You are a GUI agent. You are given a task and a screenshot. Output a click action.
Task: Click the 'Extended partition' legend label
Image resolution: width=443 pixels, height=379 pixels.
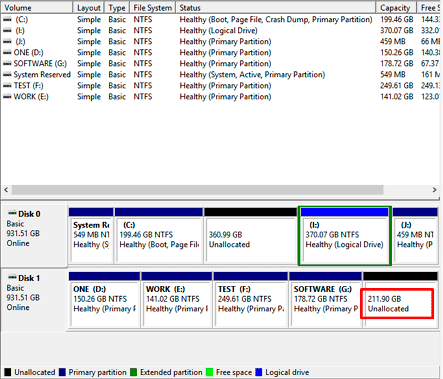coord(171,372)
